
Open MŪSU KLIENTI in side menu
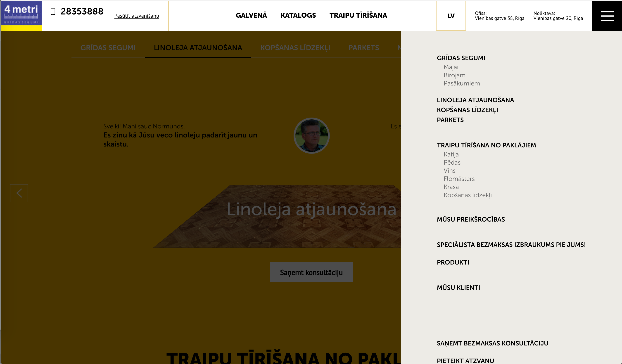pyautogui.click(x=458, y=288)
